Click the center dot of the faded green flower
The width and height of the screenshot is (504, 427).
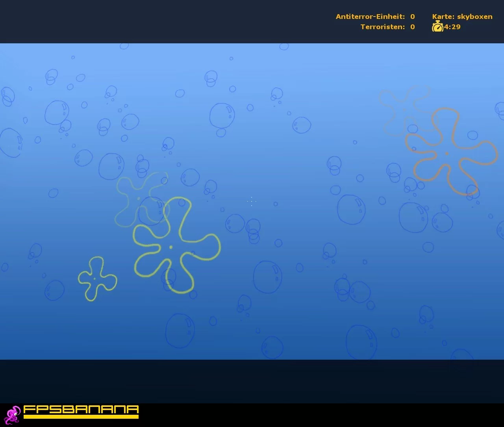pyautogui.click(x=139, y=199)
